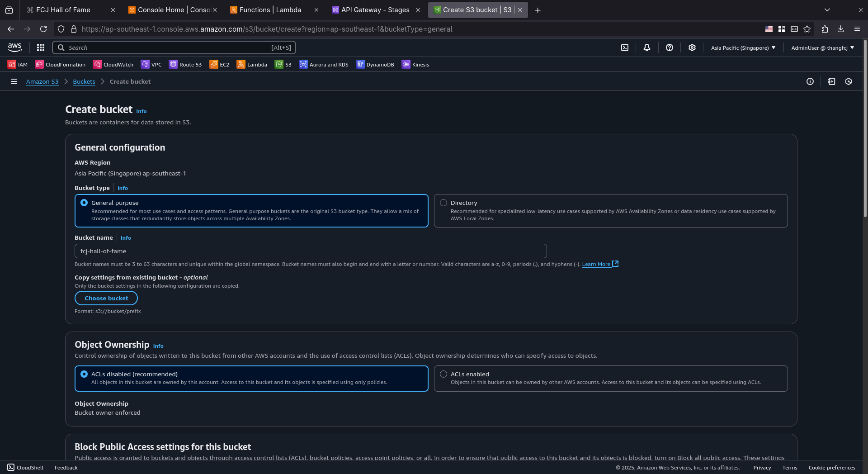
Task: Open the browser application menu
Action: coord(857,29)
